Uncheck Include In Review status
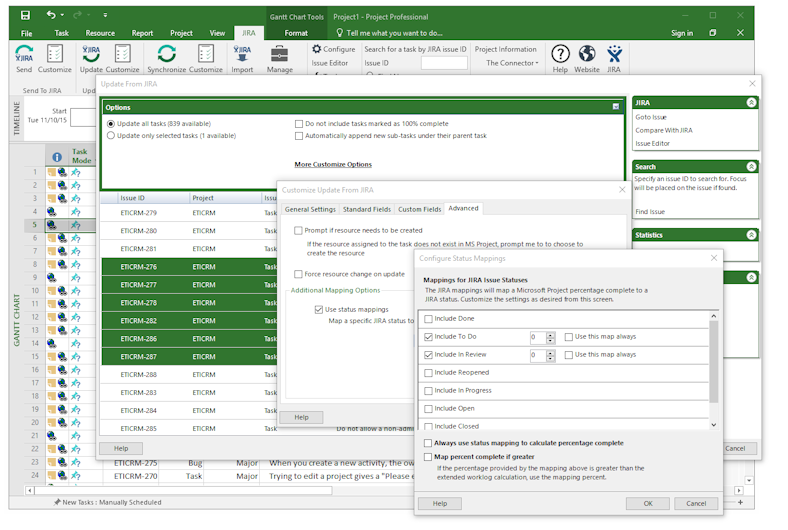Screen dimensions: 788x530 [428, 355]
